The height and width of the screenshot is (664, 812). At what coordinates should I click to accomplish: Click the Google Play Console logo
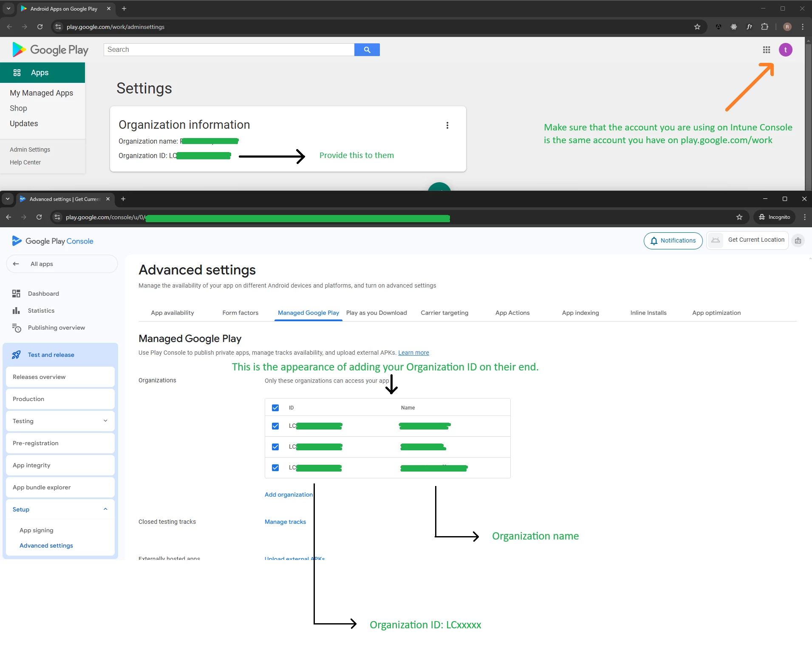[53, 241]
